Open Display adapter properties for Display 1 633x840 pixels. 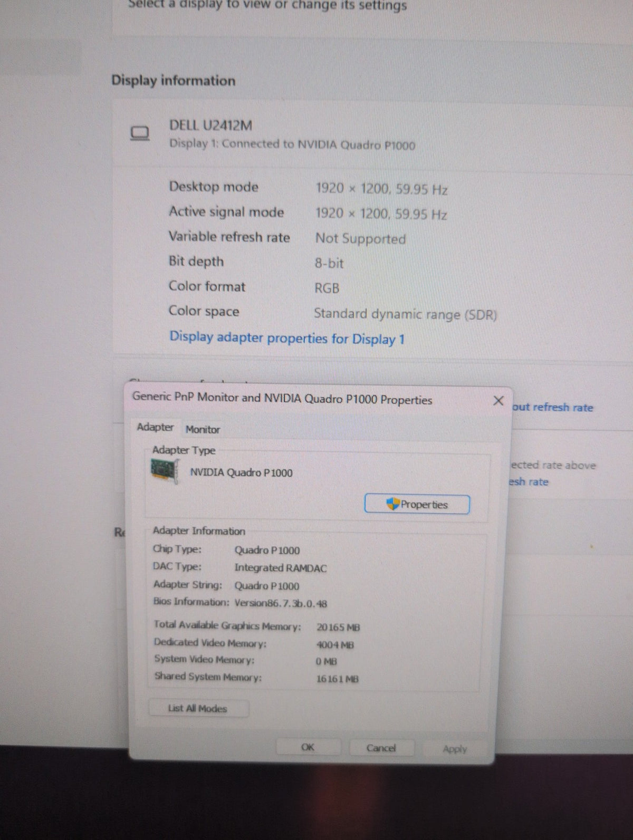pyautogui.click(x=287, y=338)
